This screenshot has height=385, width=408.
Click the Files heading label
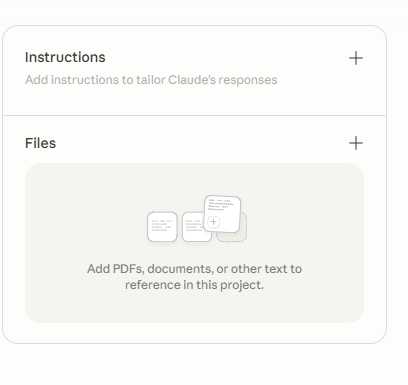pyautogui.click(x=40, y=143)
